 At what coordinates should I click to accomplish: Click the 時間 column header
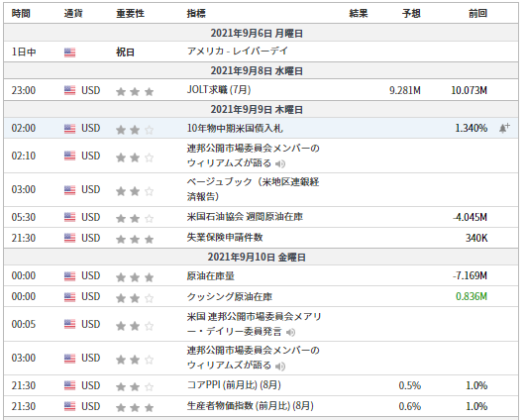[21, 14]
